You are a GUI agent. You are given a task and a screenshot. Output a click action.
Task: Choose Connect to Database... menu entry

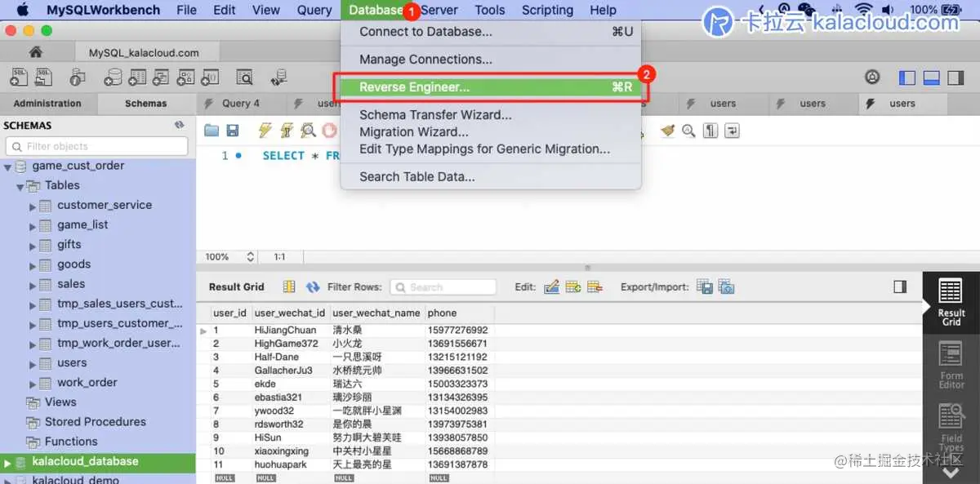point(491,32)
